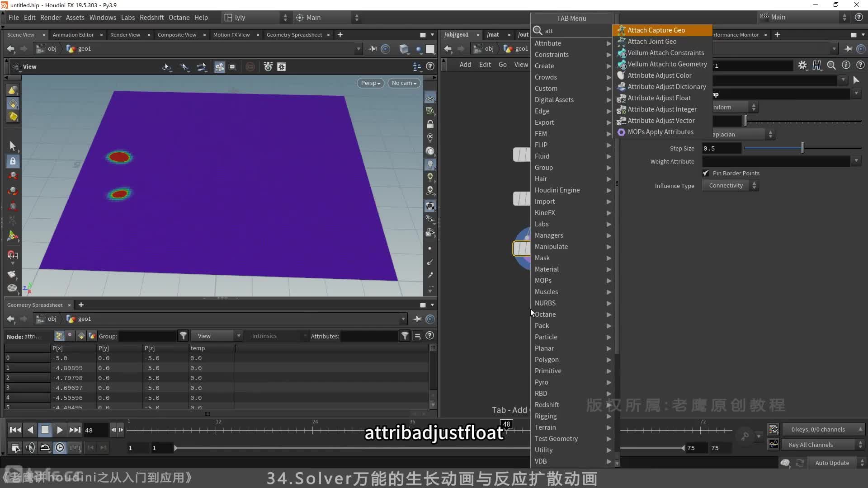Click pin pane icon in scene view path bar
Image resolution: width=868 pixels, height=488 pixels.
(373, 49)
